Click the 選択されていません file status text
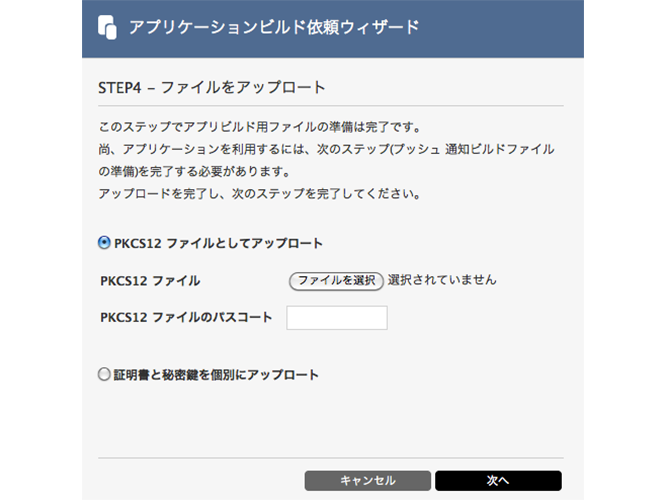 [x=442, y=280]
